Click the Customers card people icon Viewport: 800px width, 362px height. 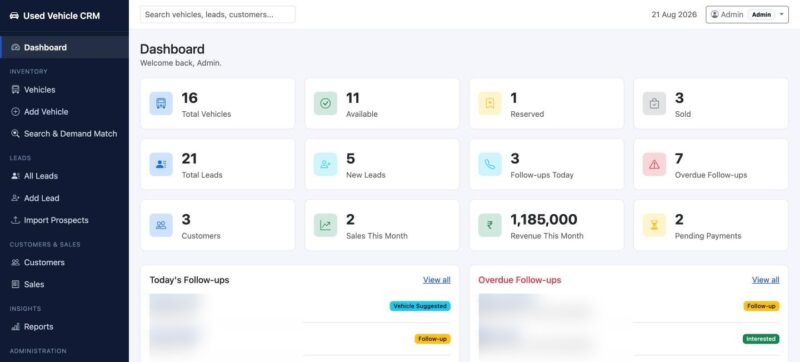click(x=161, y=225)
